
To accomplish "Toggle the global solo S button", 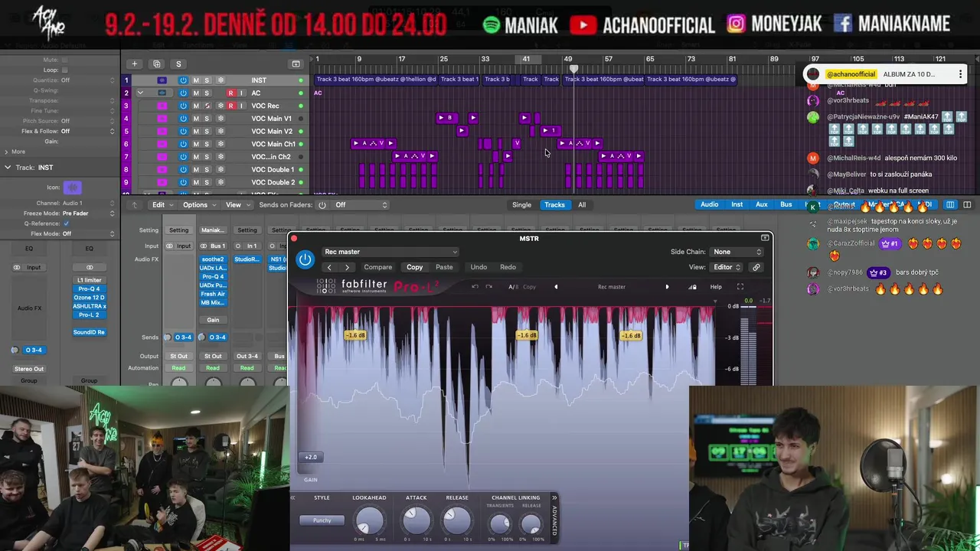I will 178,64.
